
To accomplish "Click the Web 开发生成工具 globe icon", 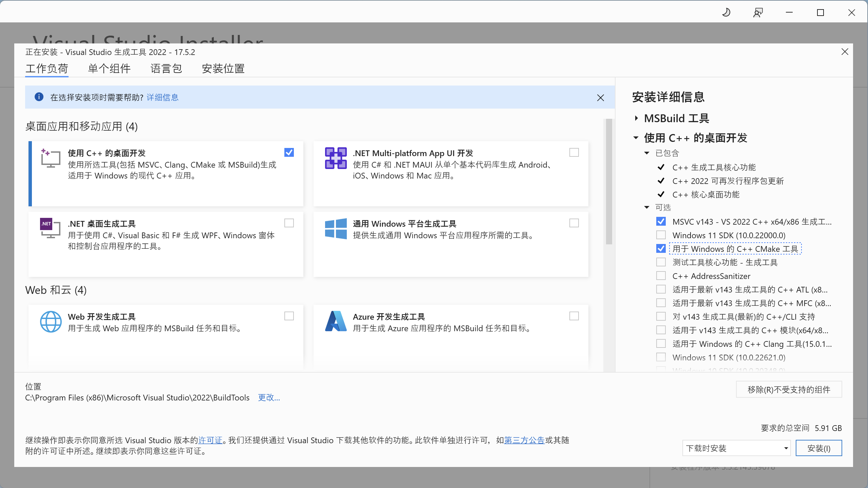I will (51, 321).
